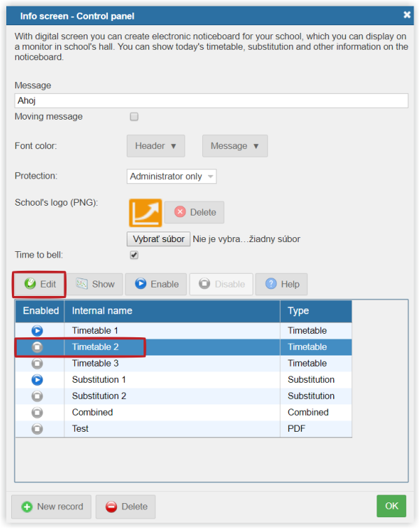Click the New record button
Screen dimensions: 420x529
[x=52, y=507]
